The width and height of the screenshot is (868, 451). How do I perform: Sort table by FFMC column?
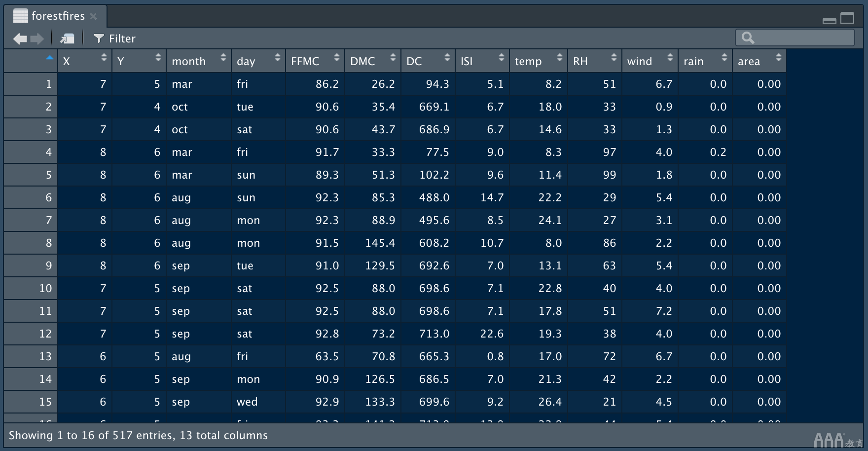315,61
